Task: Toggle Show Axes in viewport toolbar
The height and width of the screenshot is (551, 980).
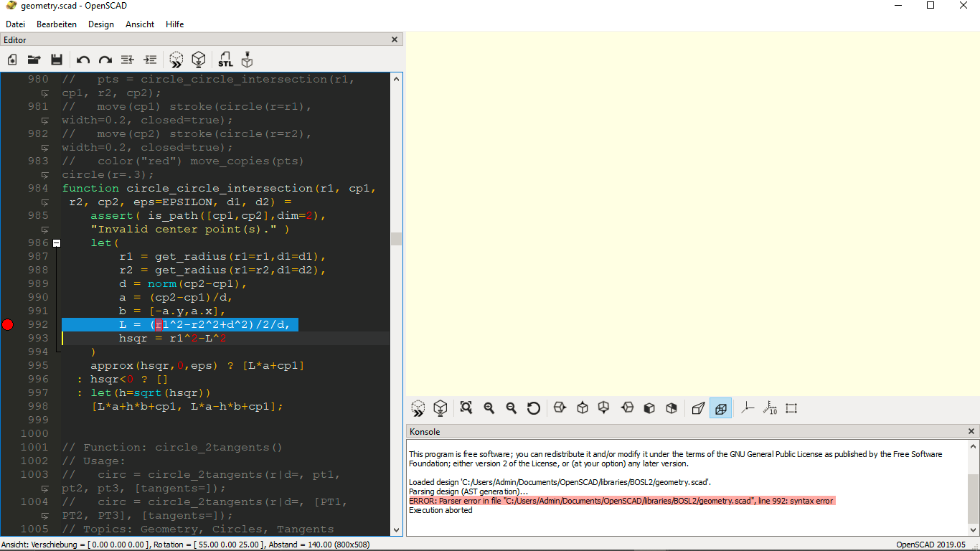Action: point(748,408)
